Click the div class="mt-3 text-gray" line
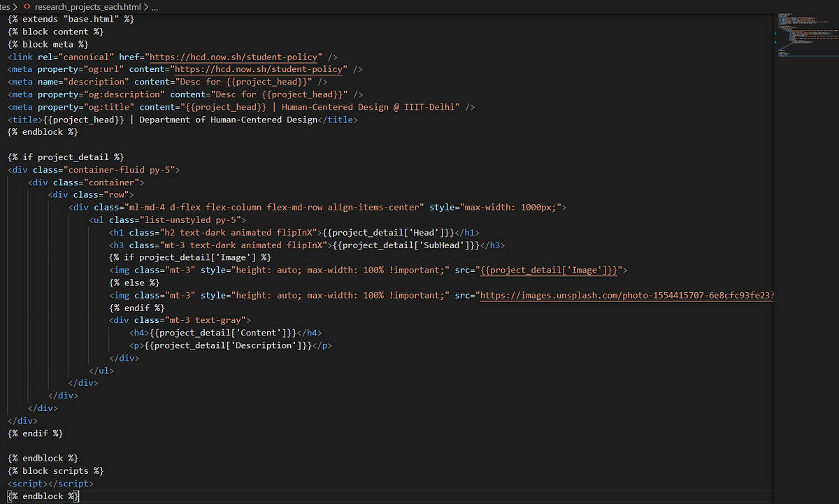 click(180, 321)
